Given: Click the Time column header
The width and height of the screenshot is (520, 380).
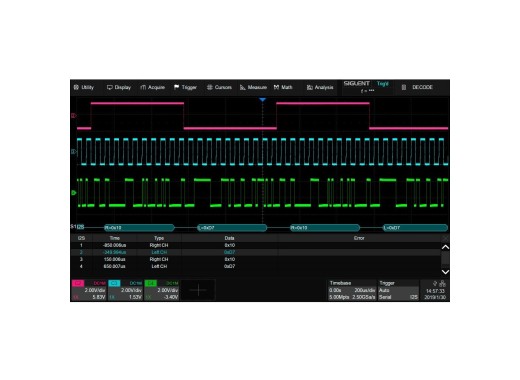Looking at the screenshot, I should click(x=115, y=238).
